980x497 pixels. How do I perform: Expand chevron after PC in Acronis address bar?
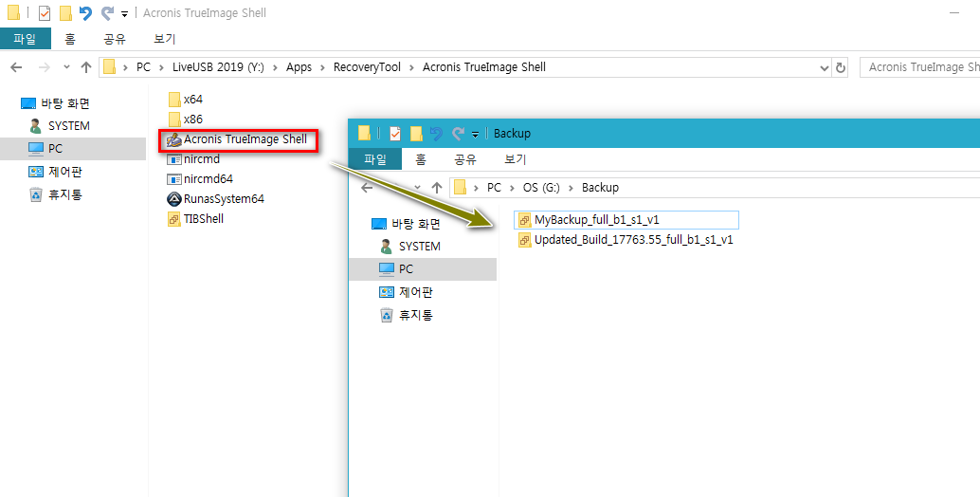pos(162,67)
